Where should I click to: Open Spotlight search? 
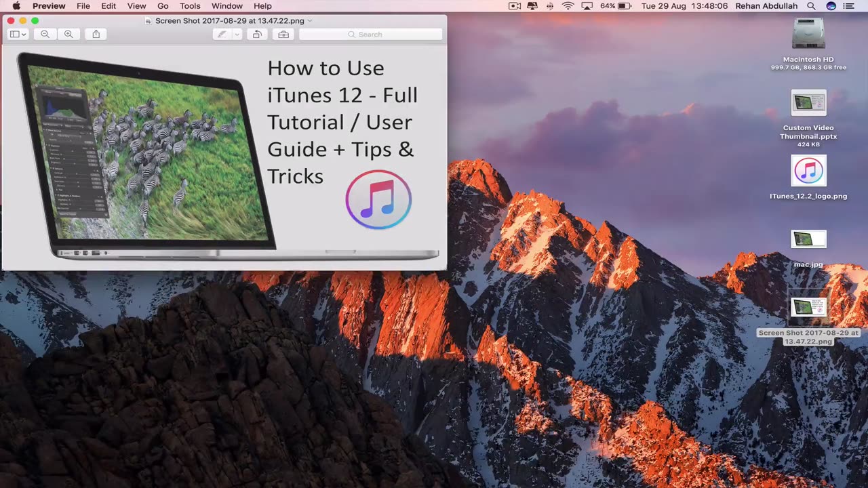point(811,6)
